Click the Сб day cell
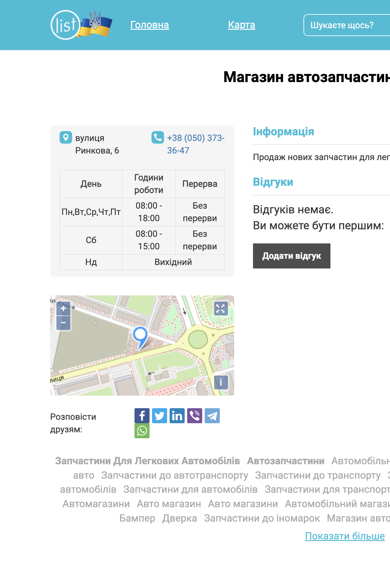Screen dimensions: 390x588 click(x=91, y=240)
